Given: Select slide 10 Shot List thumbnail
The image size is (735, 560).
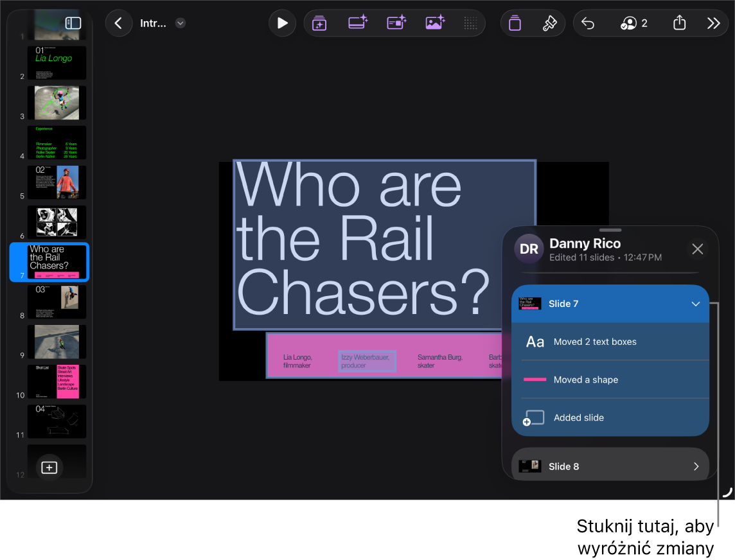Looking at the screenshot, I should pyautogui.click(x=57, y=381).
